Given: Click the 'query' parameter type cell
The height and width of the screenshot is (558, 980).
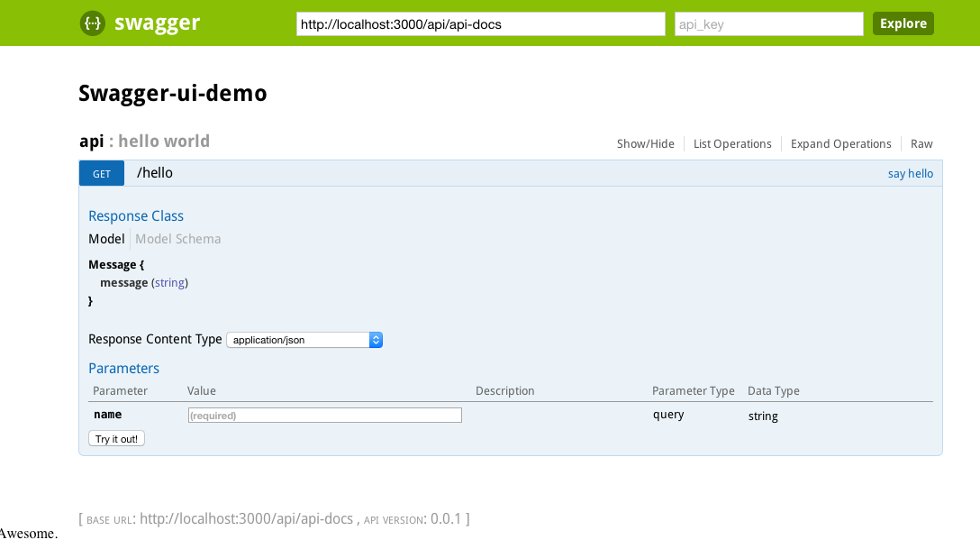Looking at the screenshot, I should pyautogui.click(x=668, y=415).
